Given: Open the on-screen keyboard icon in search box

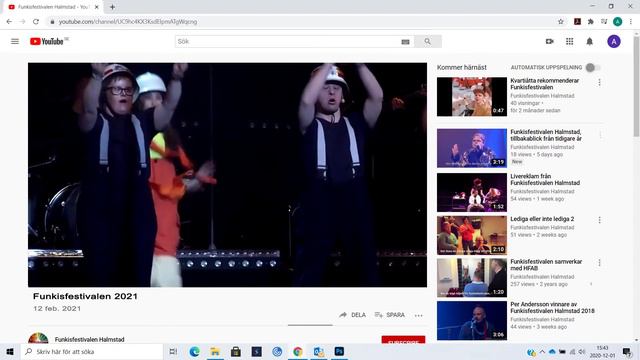Looking at the screenshot, I should [x=405, y=42].
